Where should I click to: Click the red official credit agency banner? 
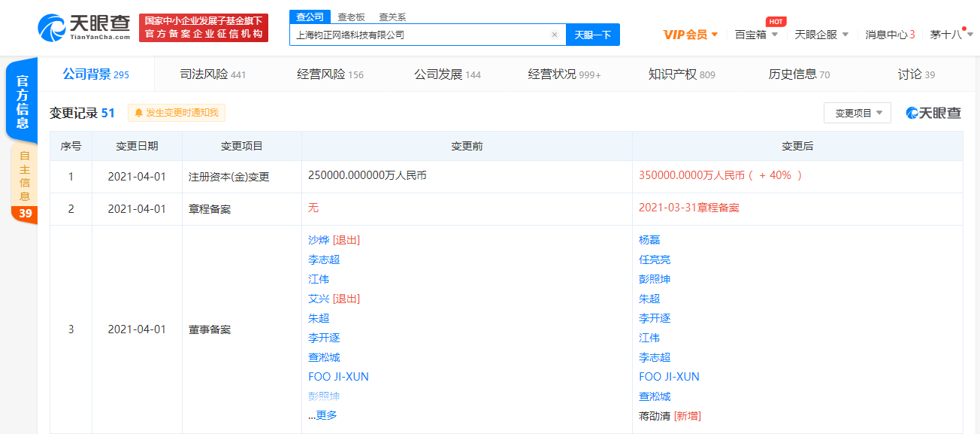pyautogui.click(x=203, y=28)
